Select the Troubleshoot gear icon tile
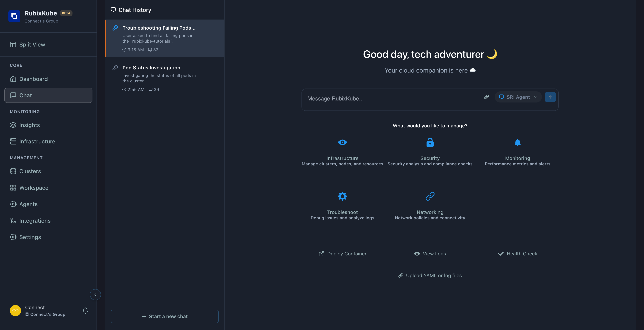Viewport: 644px width, 330px height. point(342,196)
